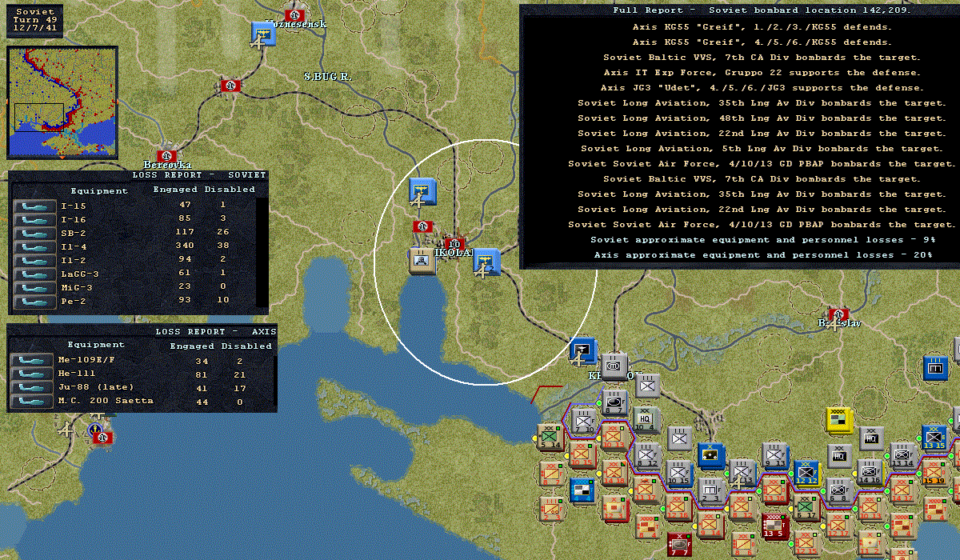The height and width of the screenshot is (560, 960).
Task: Click the red city marker at Bereovka
Action: (x=166, y=155)
